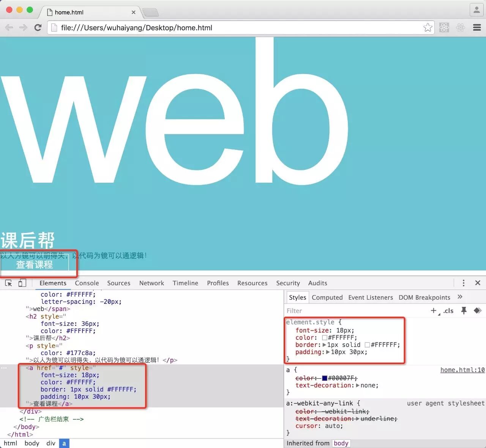Screen dimensions: 486x448
Task: Expand the struck-through text-decoration underline triangle
Action: coord(358,419)
